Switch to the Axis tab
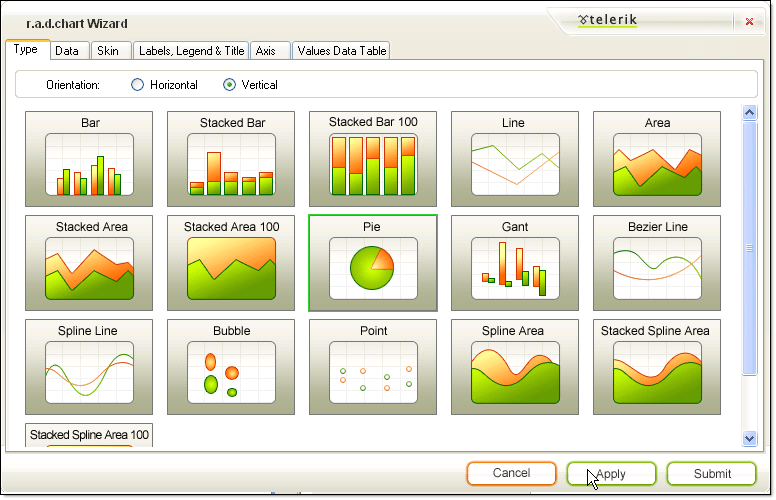 270,50
